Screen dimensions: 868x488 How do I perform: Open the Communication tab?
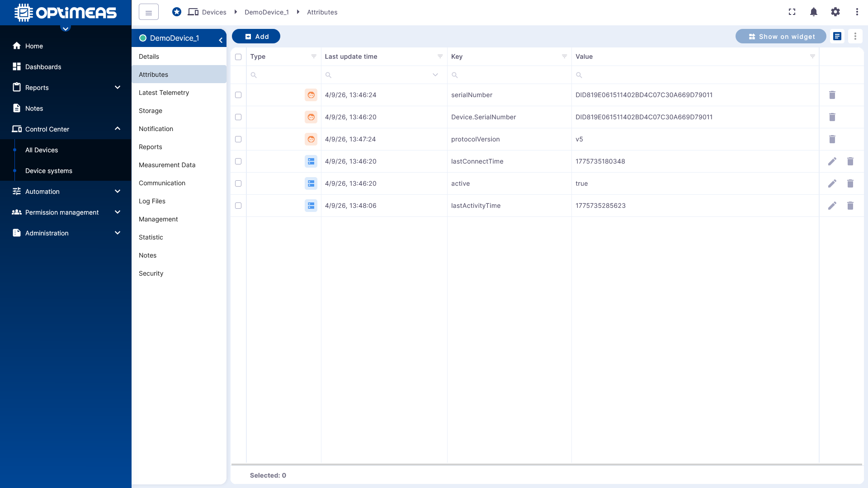point(179,183)
